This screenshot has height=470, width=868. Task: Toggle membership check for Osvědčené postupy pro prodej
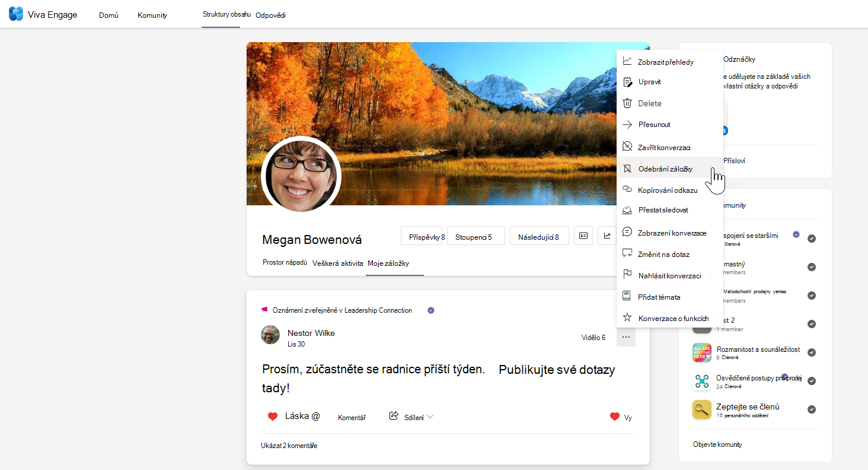point(812,381)
